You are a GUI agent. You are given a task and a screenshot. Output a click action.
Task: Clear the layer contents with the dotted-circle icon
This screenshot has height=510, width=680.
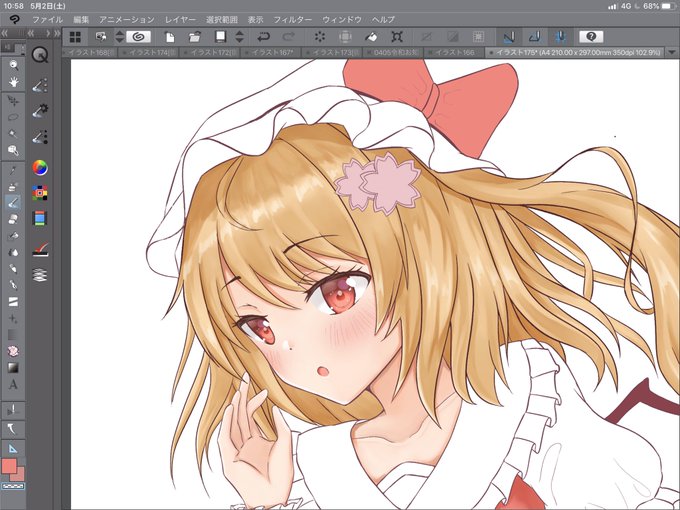320,37
